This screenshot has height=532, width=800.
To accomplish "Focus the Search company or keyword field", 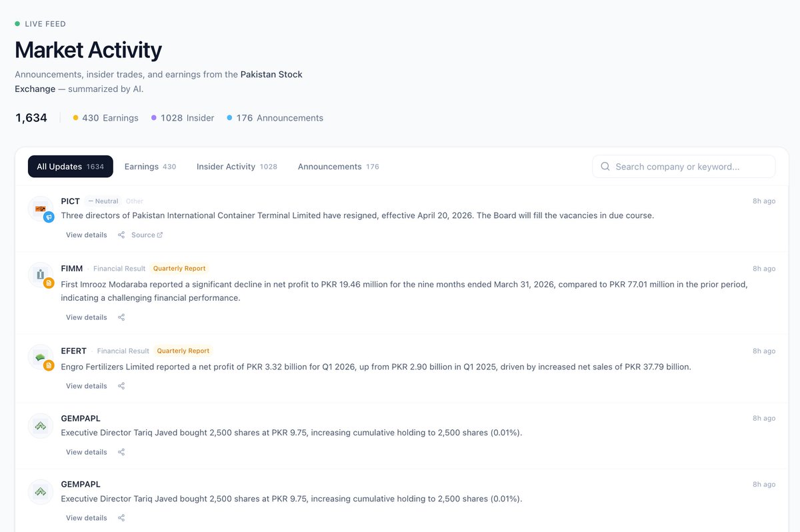I will [683, 167].
